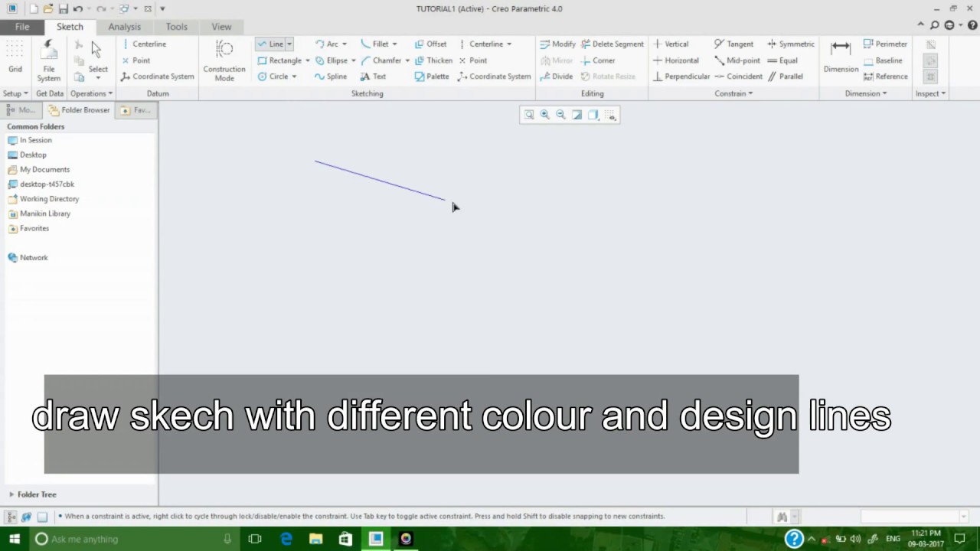Viewport: 980px width, 551px height.
Task: Open the Favorites navigator tab
Action: (x=136, y=110)
